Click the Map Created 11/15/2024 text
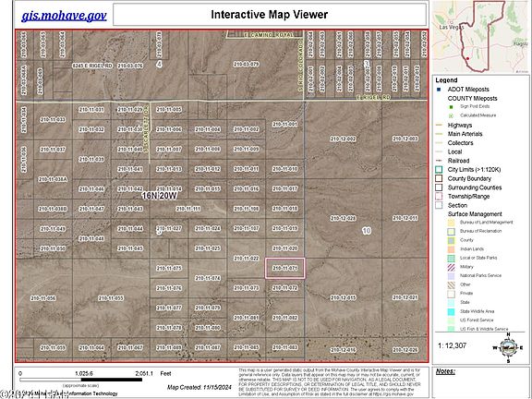This screenshot has height=399, width=532. click(x=199, y=387)
